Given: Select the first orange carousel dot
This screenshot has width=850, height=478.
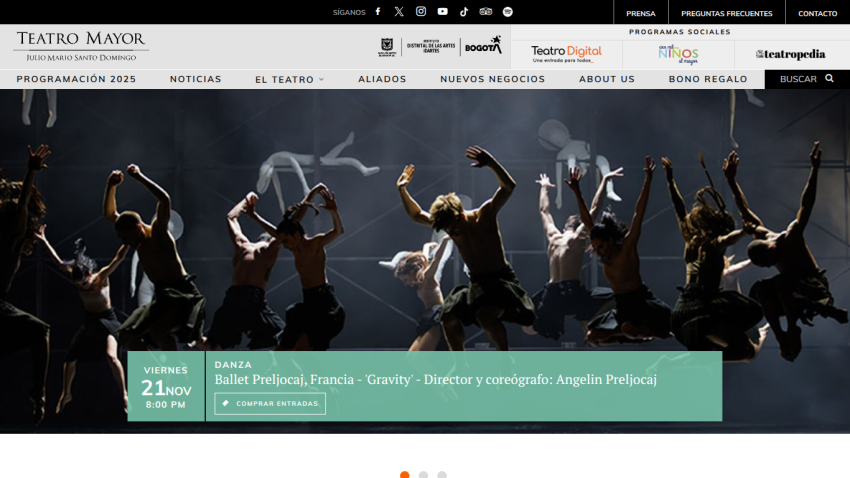Looking at the screenshot, I should [404, 475].
